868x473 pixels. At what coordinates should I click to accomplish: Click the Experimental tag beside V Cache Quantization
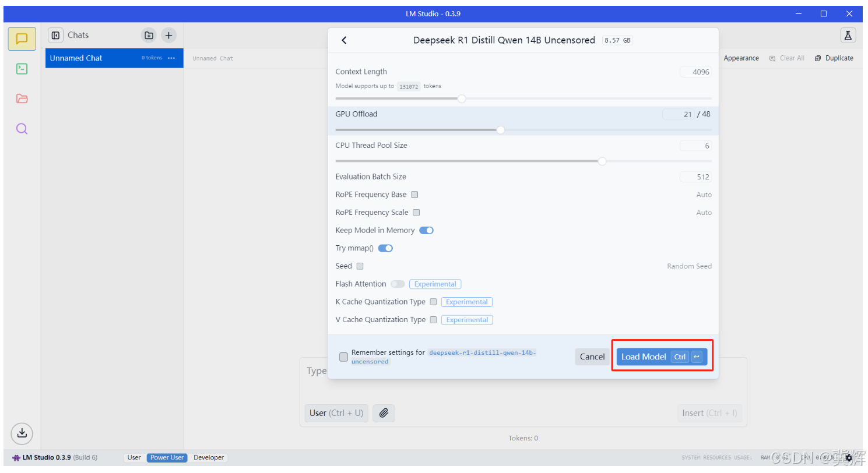pyautogui.click(x=467, y=320)
